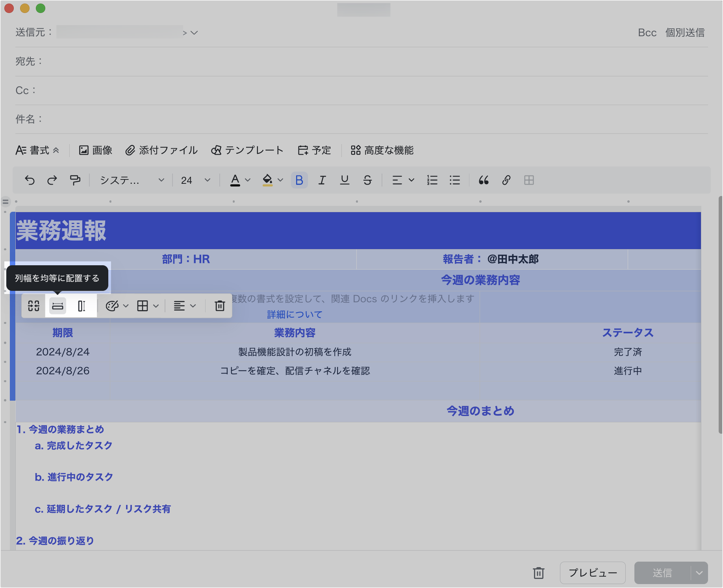Image resolution: width=723 pixels, height=588 pixels.
Task: Insert a block quote
Action: click(484, 180)
